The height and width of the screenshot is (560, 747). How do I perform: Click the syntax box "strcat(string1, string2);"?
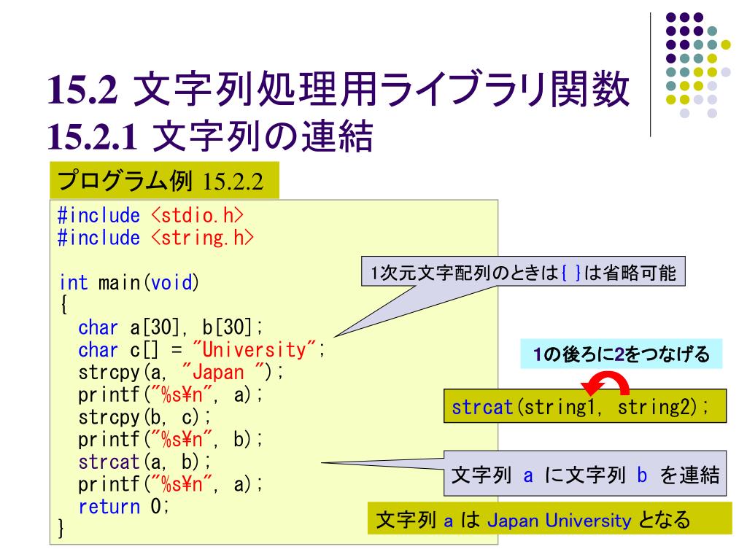[x=585, y=406]
